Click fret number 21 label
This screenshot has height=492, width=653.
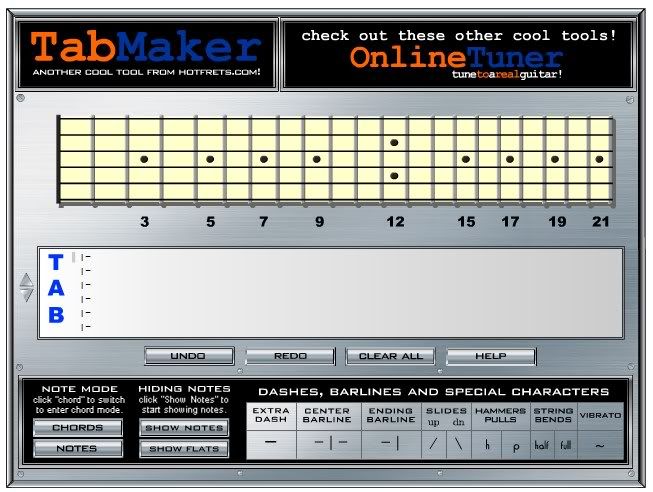[x=601, y=222]
